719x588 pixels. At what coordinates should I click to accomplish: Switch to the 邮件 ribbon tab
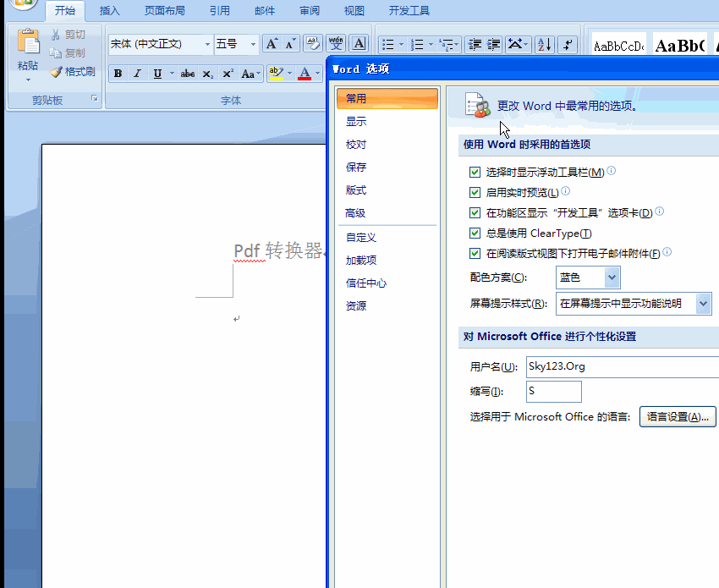[x=265, y=10]
